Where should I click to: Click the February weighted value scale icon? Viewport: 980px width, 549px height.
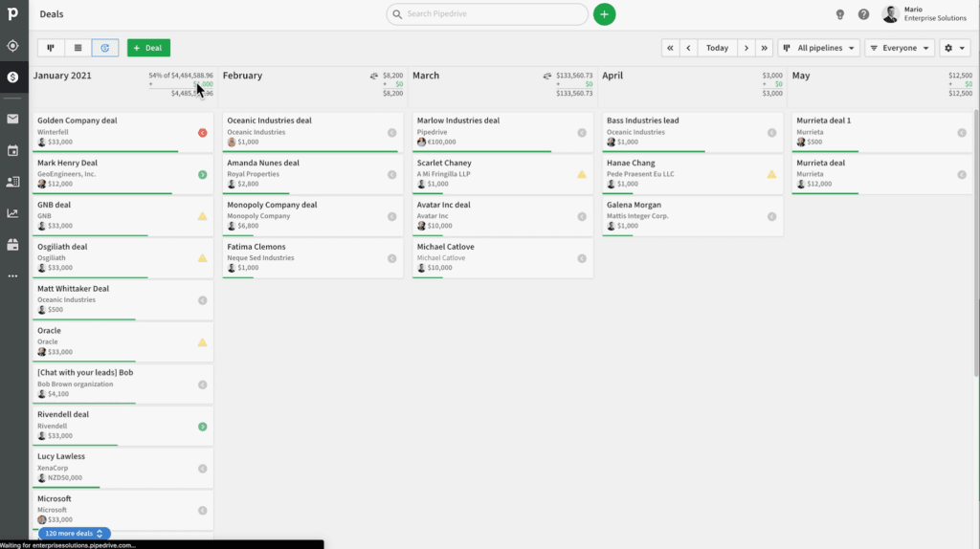coord(374,76)
